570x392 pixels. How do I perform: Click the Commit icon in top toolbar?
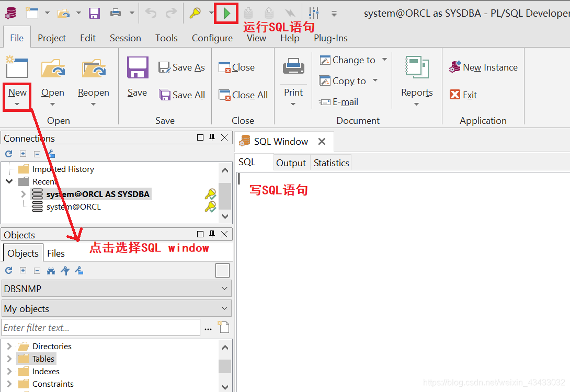248,13
